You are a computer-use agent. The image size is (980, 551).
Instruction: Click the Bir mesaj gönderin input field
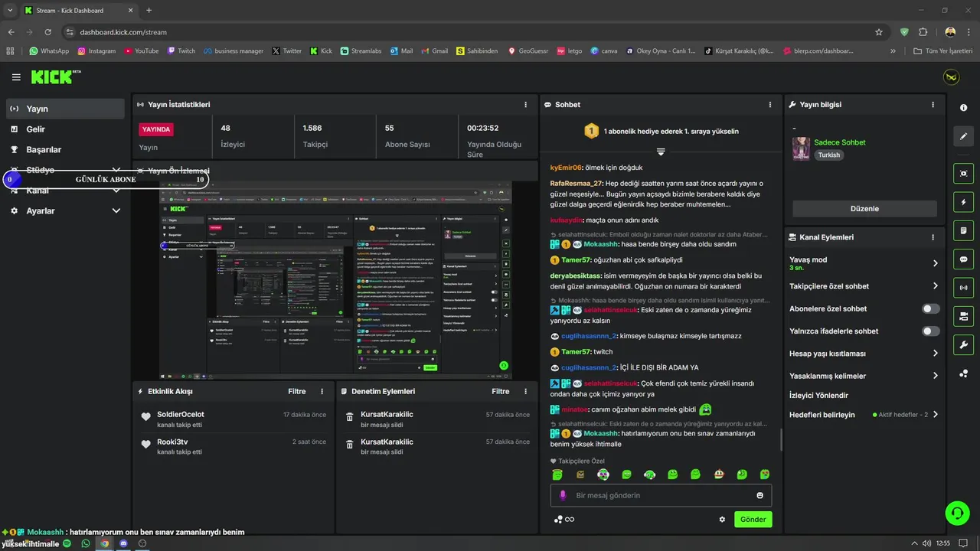(x=661, y=495)
